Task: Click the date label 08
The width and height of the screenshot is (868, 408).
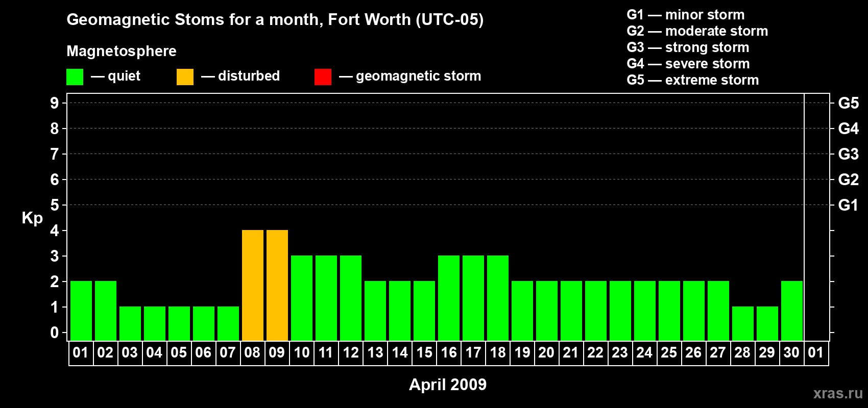Action: (x=252, y=352)
